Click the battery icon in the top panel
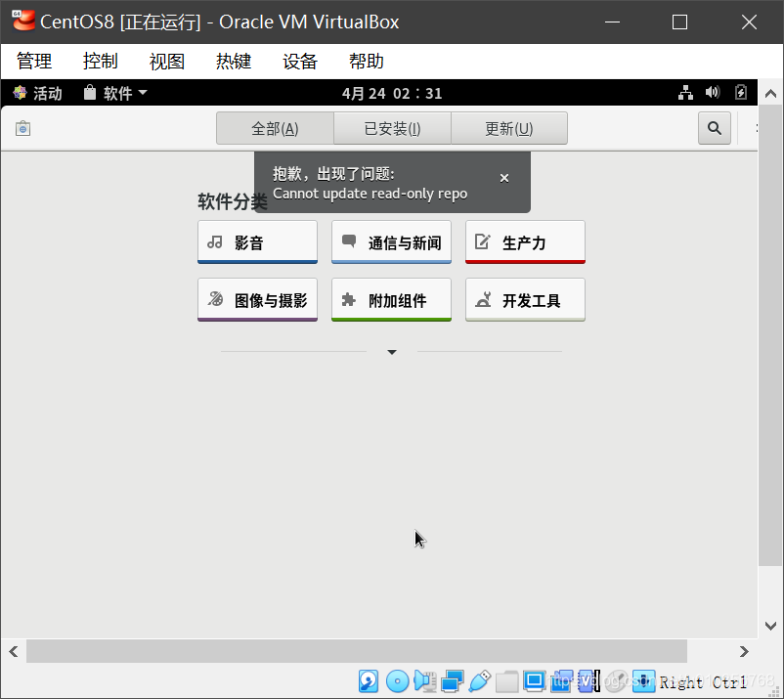Viewport: 784px width, 699px height. tap(740, 92)
